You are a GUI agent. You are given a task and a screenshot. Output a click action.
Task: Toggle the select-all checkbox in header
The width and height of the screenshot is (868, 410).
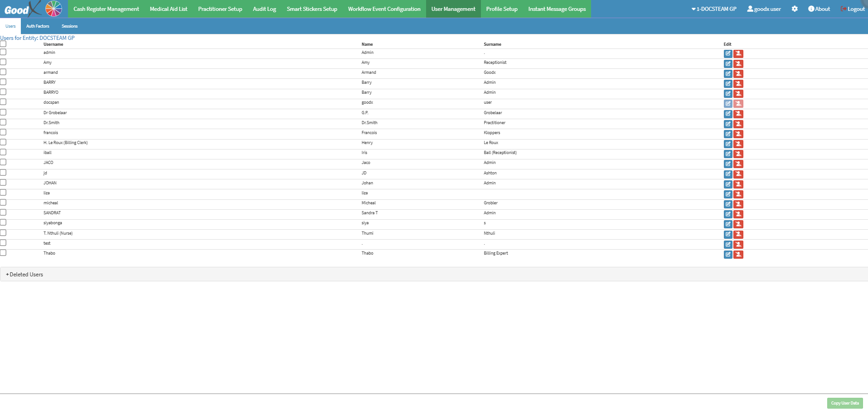tap(3, 44)
